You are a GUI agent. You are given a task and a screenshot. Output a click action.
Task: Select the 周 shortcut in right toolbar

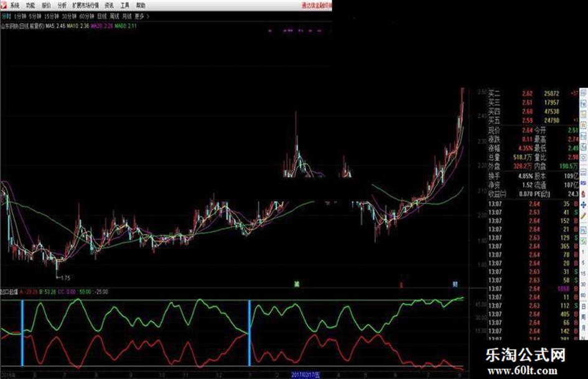pos(584,317)
